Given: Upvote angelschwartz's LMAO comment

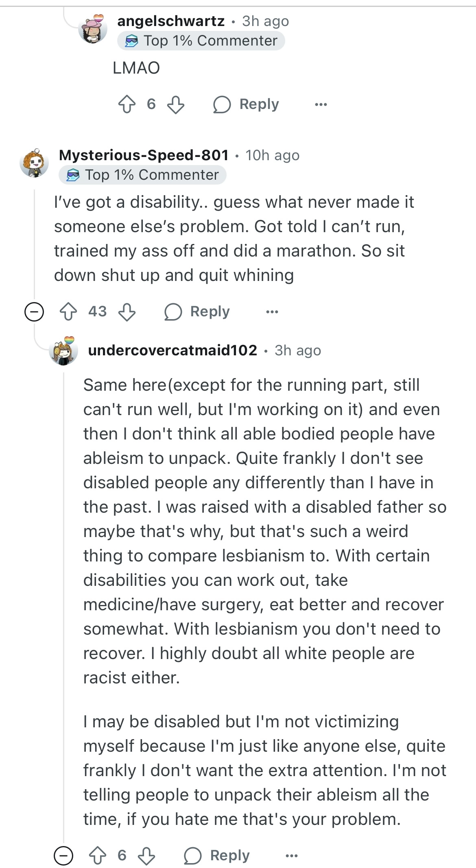Looking at the screenshot, I should (x=127, y=104).
